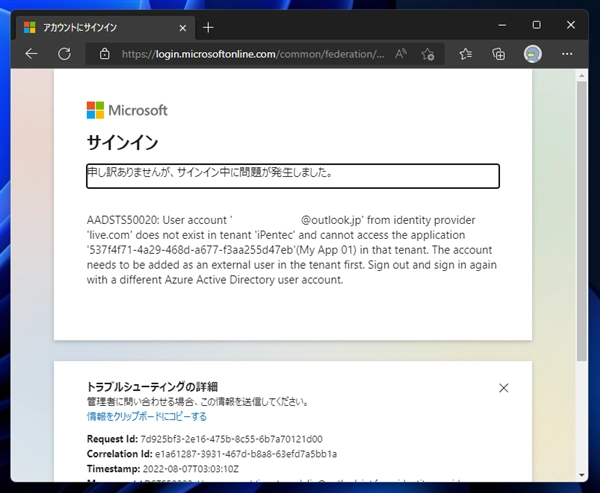This screenshot has width=600, height=493.
Task: Click the 管理者に問い合わせる場合 instruction text
Action: (198, 402)
